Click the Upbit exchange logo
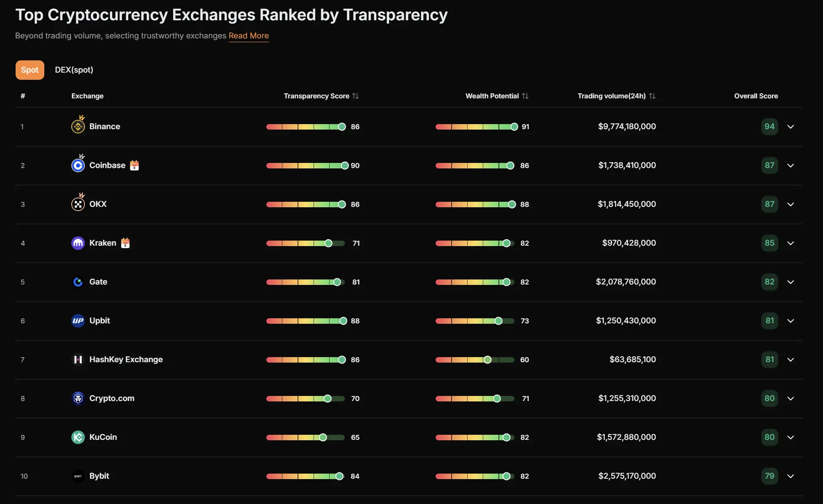This screenshot has width=823, height=504. click(x=78, y=321)
